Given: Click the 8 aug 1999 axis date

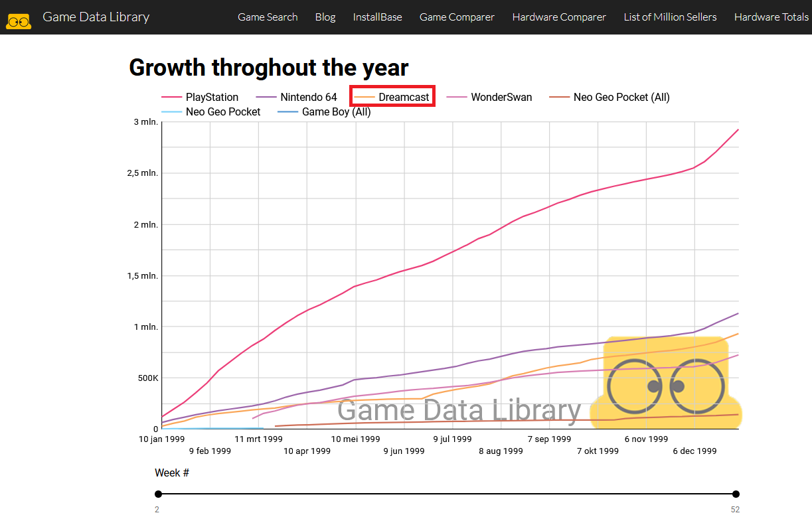Looking at the screenshot, I should pyautogui.click(x=501, y=451).
